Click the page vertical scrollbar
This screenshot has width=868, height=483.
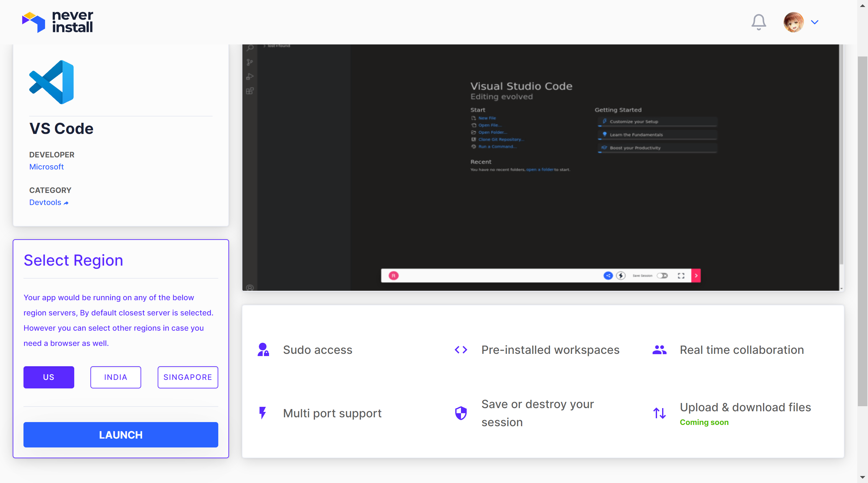pos(862,231)
